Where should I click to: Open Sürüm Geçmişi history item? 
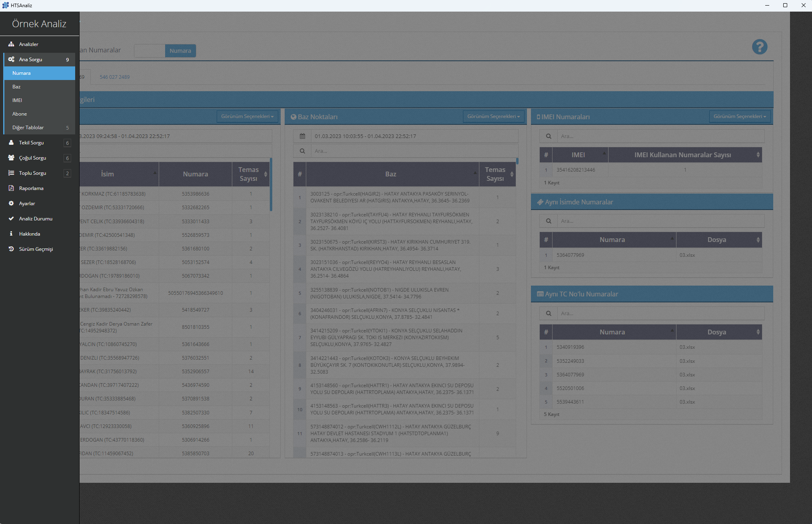(39, 249)
